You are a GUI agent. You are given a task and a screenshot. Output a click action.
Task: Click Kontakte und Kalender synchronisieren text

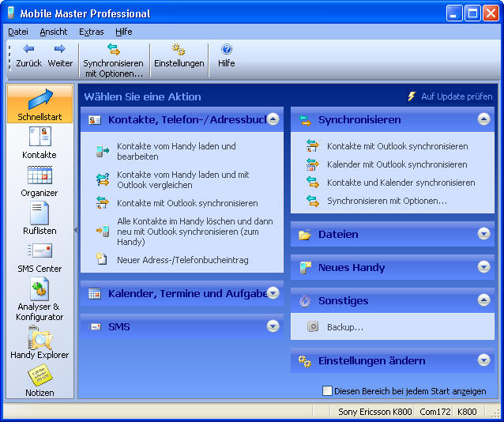(401, 183)
